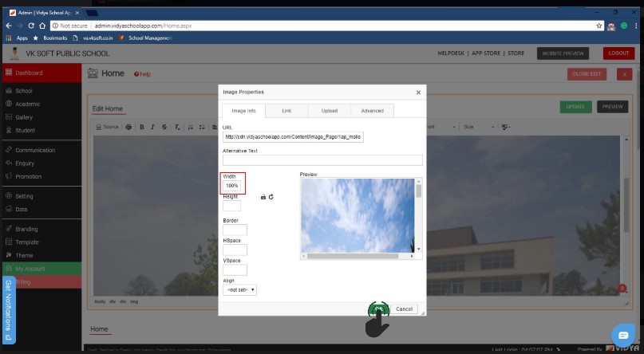Bookmark this page with the star icon
The height and width of the screenshot is (354, 644).
coord(599,26)
